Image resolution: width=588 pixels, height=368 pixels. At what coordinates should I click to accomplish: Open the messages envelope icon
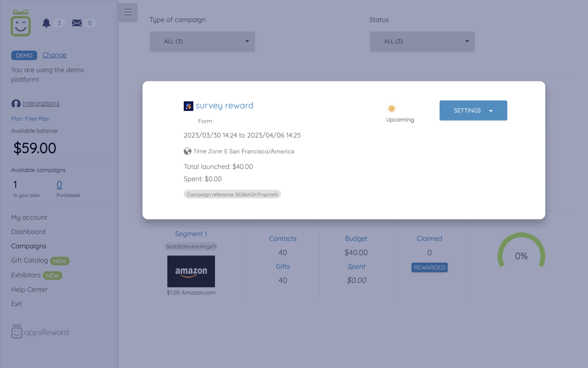(76, 22)
